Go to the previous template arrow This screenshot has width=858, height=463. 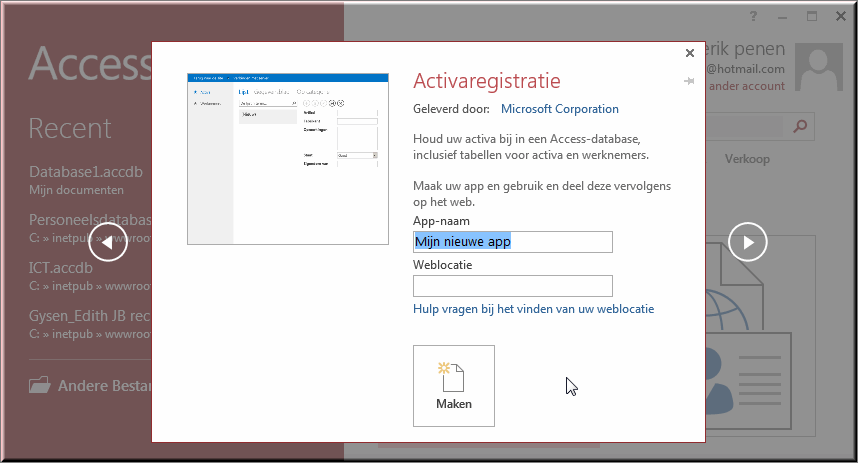108,242
